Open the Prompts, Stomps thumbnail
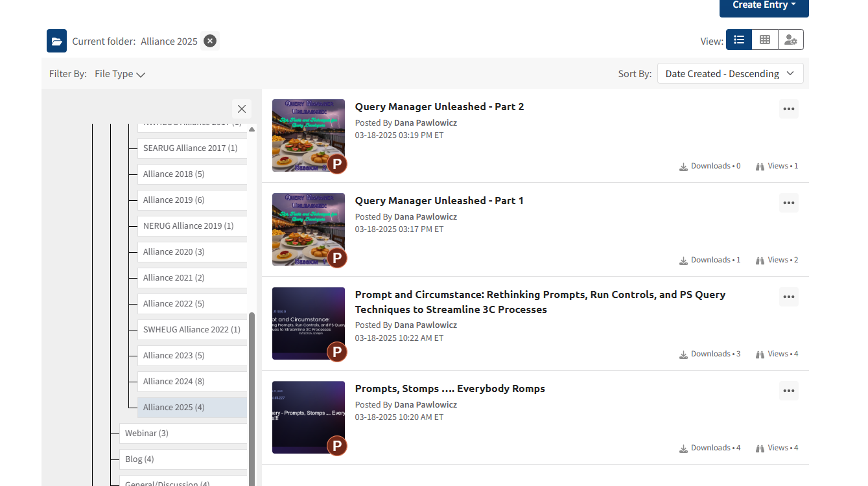Image resolution: width=868 pixels, height=486 pixels. click(x=309, y=417)
